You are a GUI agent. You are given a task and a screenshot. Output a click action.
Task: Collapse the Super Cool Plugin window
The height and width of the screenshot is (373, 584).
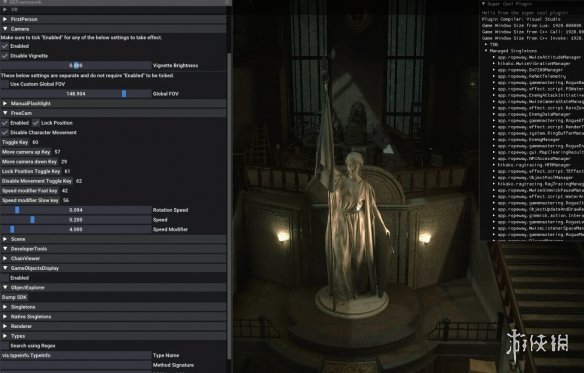(483, 4)
